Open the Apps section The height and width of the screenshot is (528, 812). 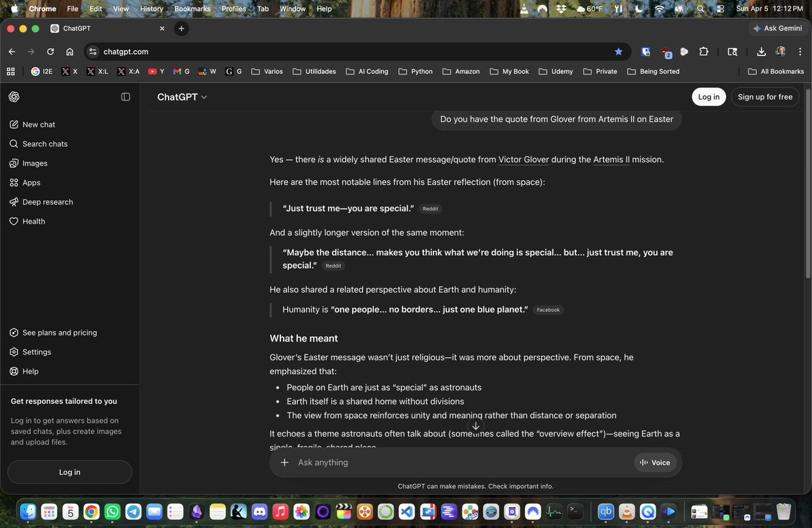tap(69, 182)
